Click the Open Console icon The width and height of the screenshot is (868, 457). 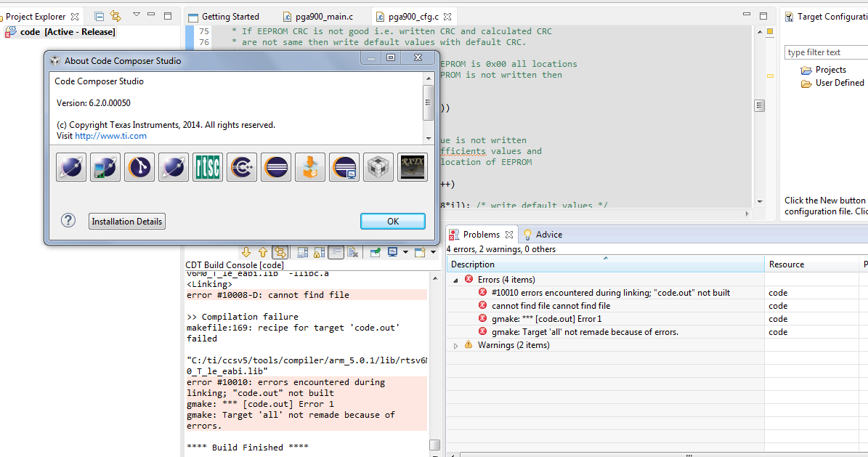tap(420, 253)
